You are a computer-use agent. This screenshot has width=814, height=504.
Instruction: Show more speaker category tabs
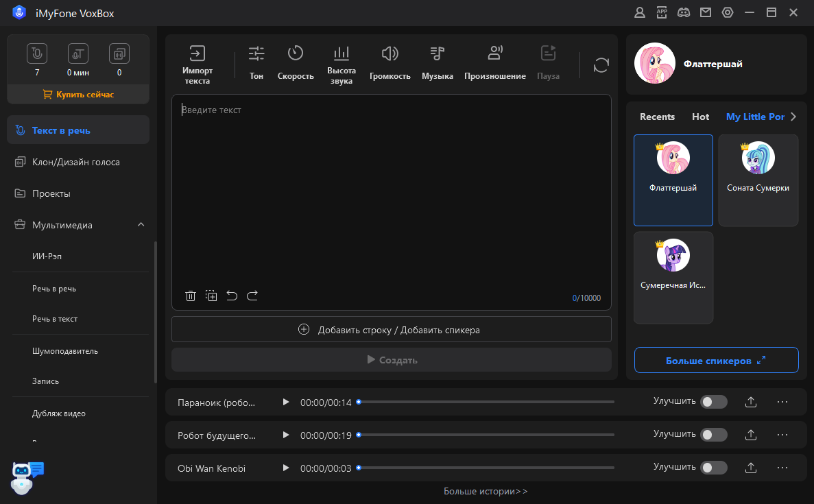coord(793,117)
